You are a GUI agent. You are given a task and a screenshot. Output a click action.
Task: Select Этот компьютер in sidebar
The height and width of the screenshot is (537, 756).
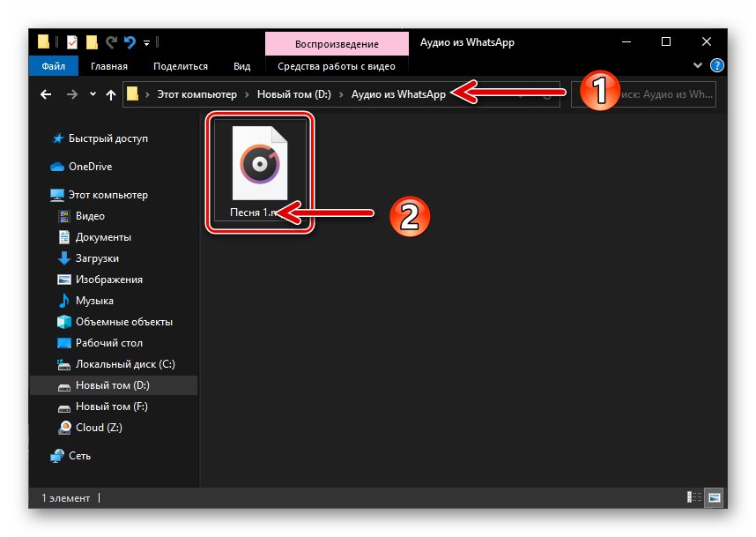(x=108, y=195)
